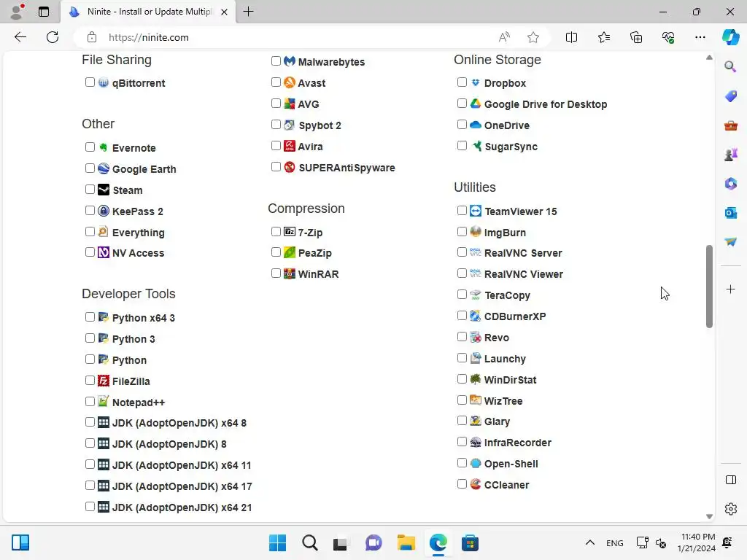747x560 pixels.
Task: Open the clock and date panel
Action: pos(697,542)
